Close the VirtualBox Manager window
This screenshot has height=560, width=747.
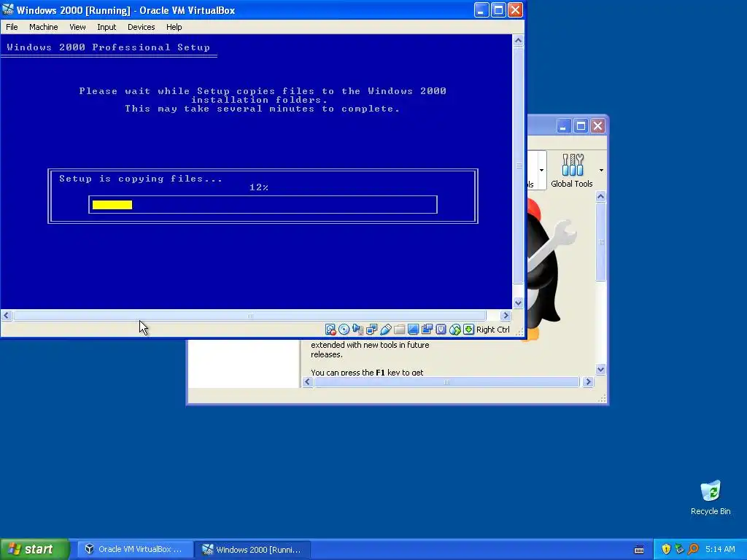597,126
